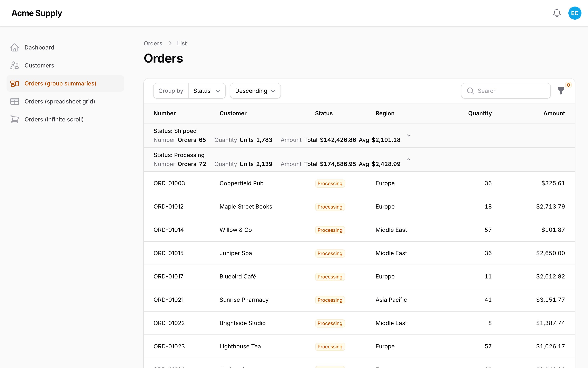Open Customers in the sidebar
Image resolution: width=588 pixels, height=368 pixels.
click(x=65, y=65)
